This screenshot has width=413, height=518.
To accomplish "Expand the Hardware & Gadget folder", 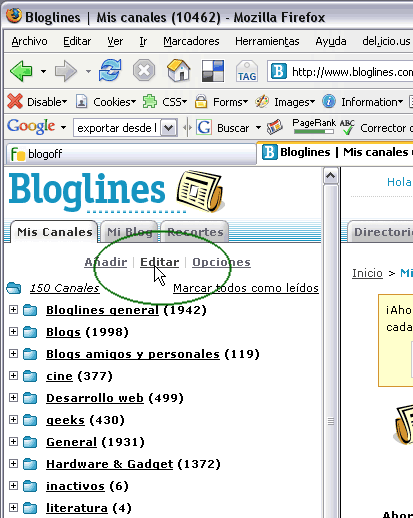I will pyautogui.click(x=13, y=463).
